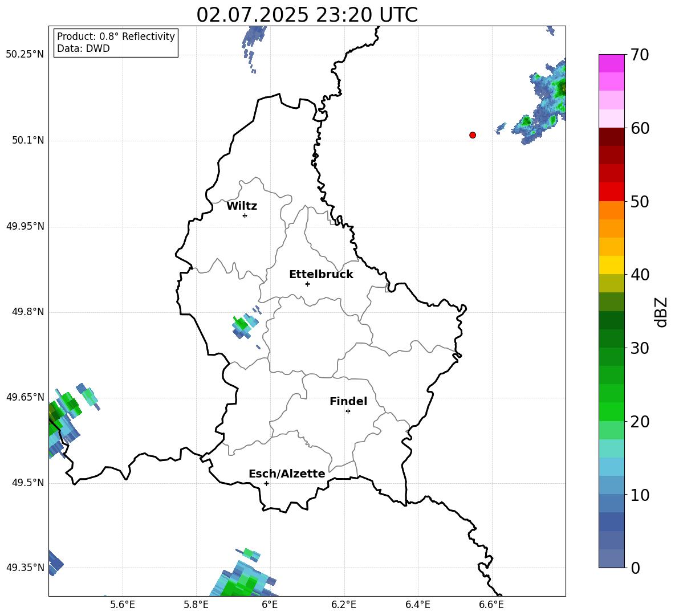Click the Wiltz label
Screen dimensions: 675x616
coord(242,206)
